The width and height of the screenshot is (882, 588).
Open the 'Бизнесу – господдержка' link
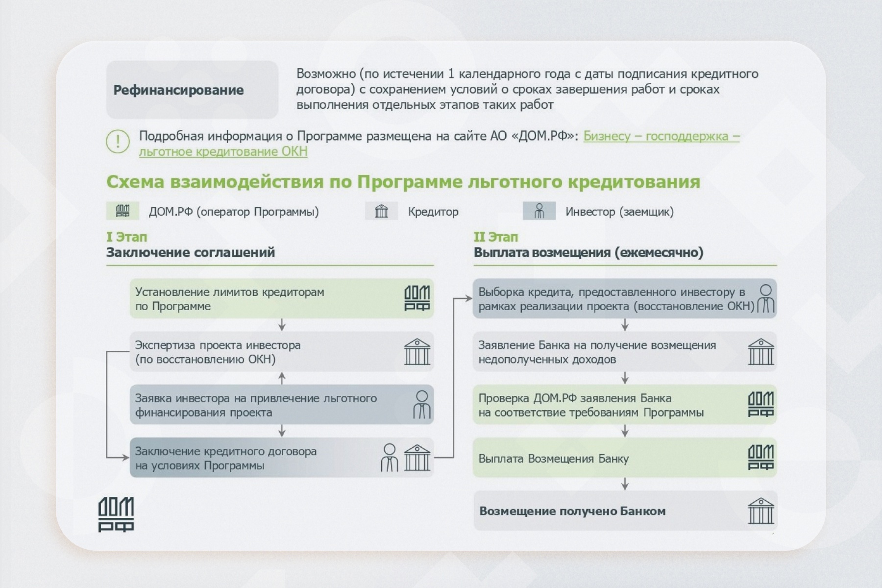661,136
